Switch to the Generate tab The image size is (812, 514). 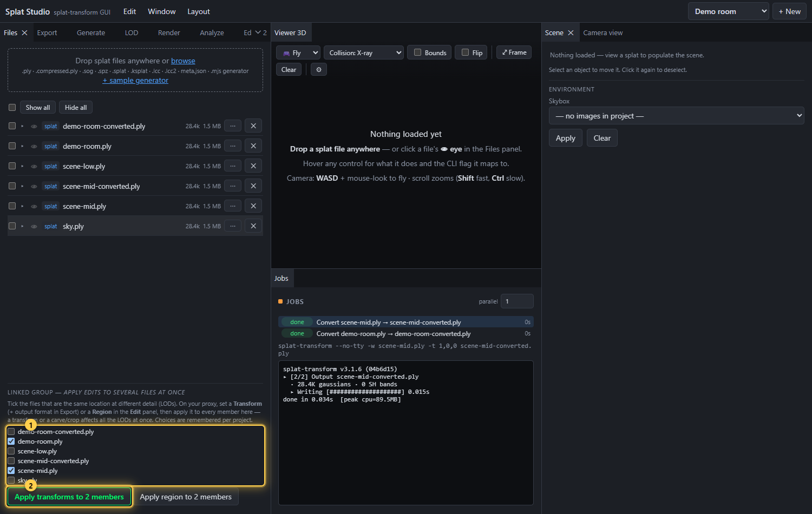(91, 33)
